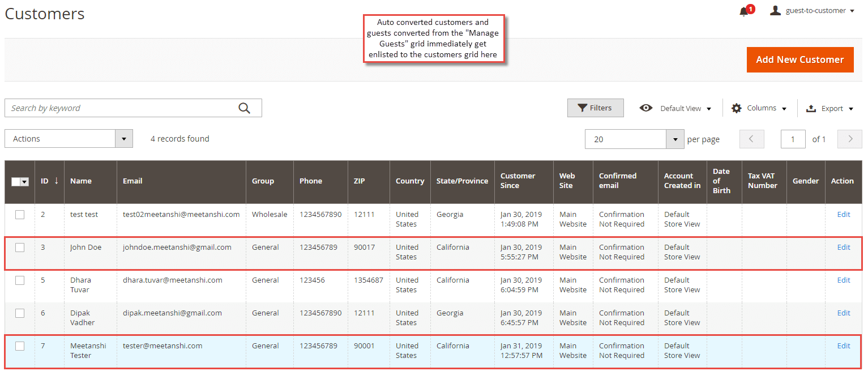Click the per page value field showing 20
The image size is (868, 371).
click(x=626, y=139)
